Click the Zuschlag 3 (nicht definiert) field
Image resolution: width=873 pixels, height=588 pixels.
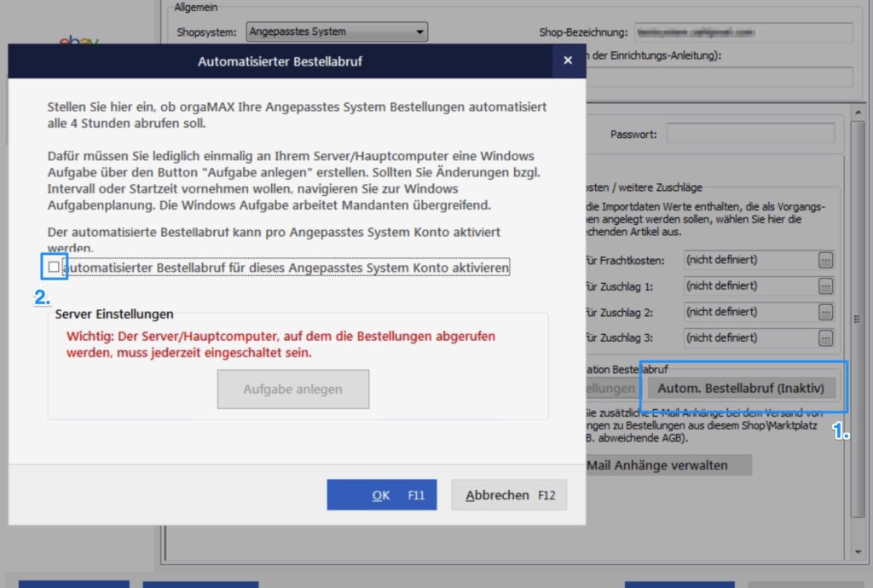(x=750, y=337)
